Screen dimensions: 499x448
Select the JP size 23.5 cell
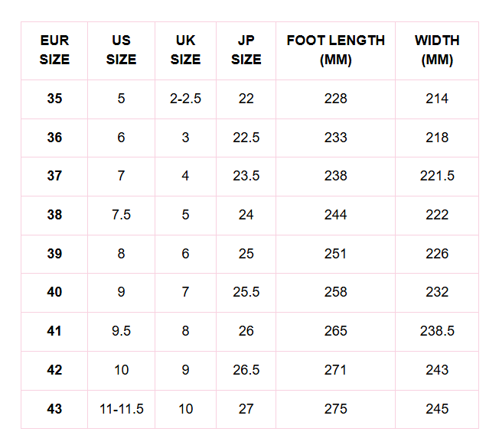click(246, 176)
